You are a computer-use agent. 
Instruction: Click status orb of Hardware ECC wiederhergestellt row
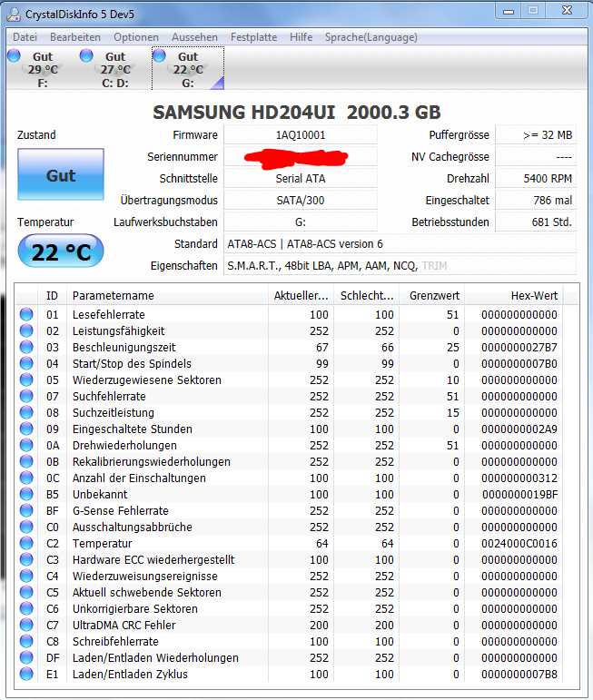(x=26, y=559)
